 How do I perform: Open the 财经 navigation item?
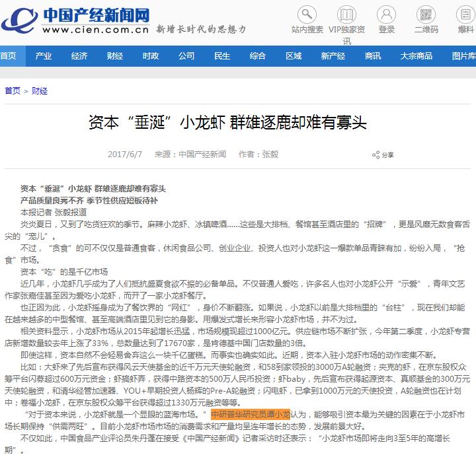pyautogui.click(x=115, y=55)
